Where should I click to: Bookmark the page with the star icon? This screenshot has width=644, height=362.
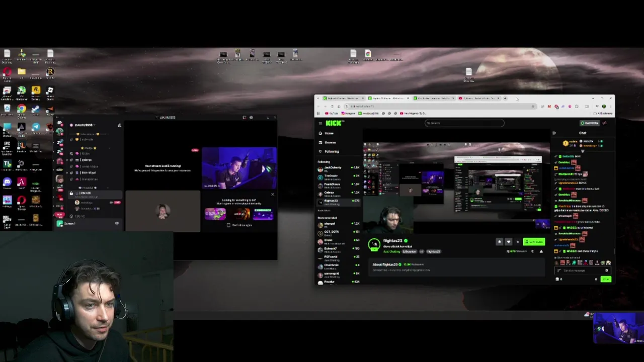click(x=533, y=106)
